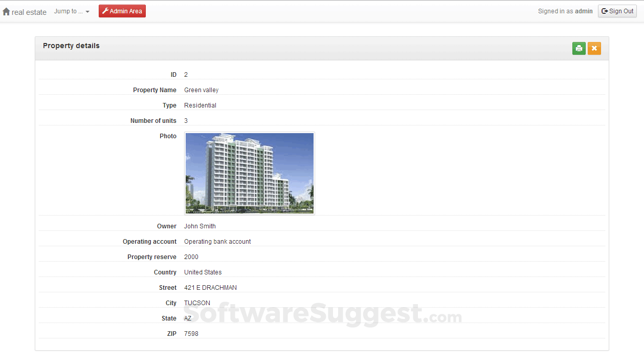This screenshot has height=363, width=644.
Task: Select the property name value Green valley
Action: 201,90
